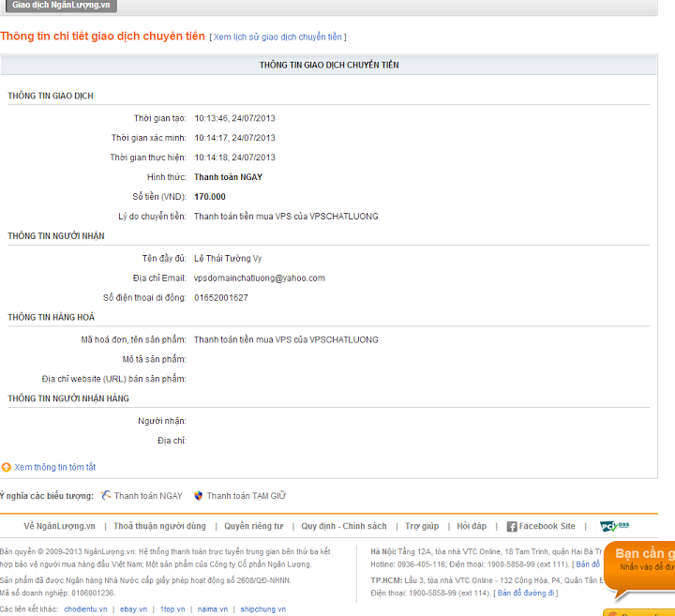The image size is (675, 616).
Task: Open chodientu.vn link
Action: 85,609
